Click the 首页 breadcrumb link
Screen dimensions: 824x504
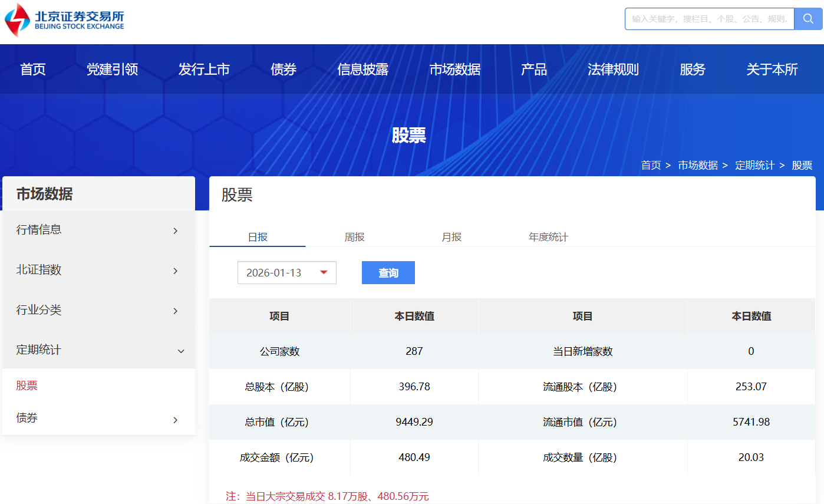click(x=651, y=165)
